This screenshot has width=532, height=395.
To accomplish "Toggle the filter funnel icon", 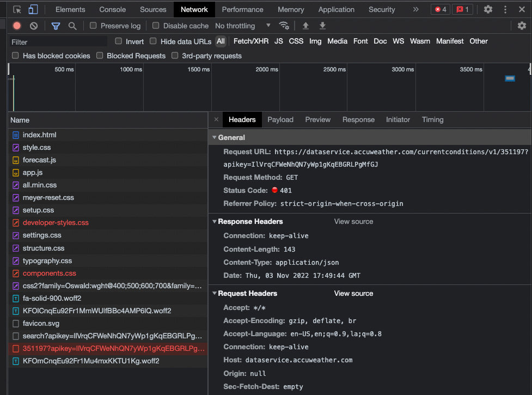I will click(56, 26).
